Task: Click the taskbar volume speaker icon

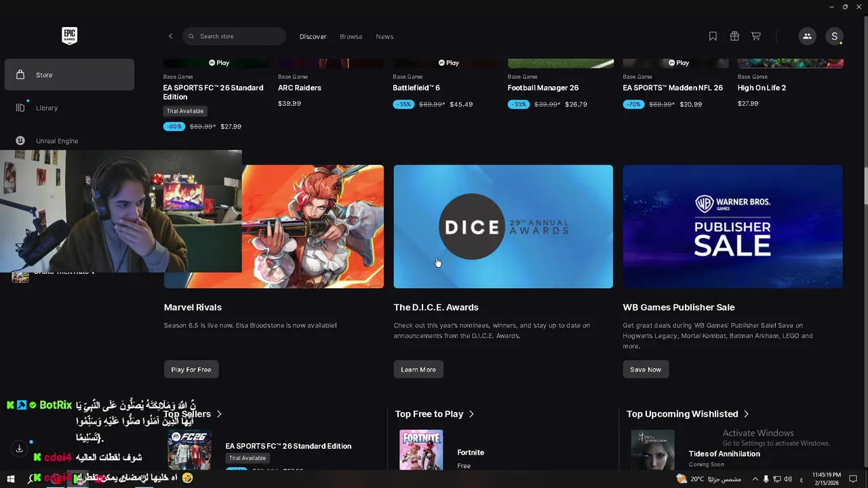Action: coord(787,479)
